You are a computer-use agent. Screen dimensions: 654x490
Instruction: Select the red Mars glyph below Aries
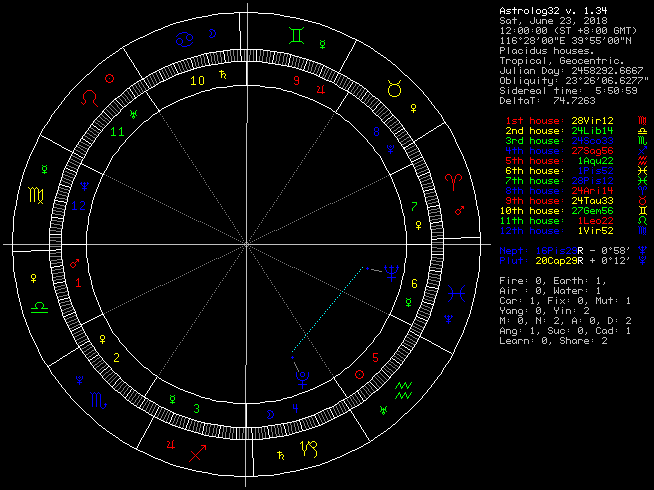459,211
